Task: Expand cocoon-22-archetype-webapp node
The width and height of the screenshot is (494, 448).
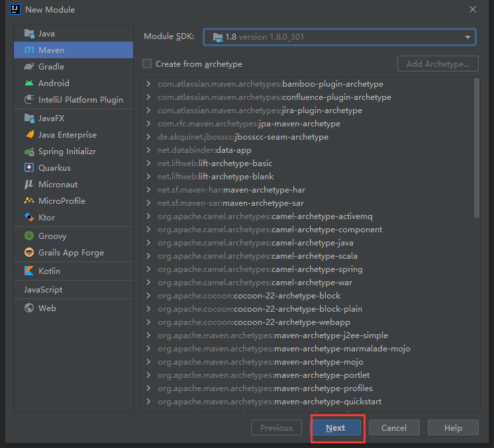Action: coord(148,322)
